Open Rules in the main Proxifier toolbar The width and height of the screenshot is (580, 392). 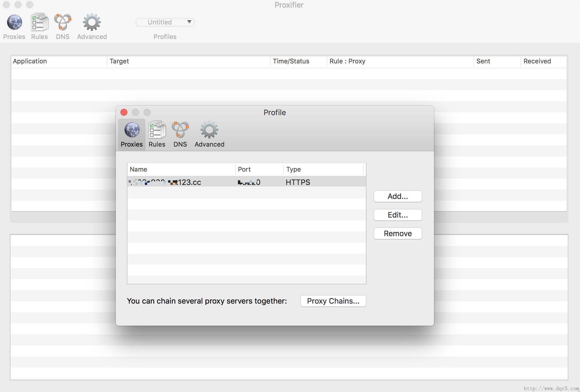[40, 26]
